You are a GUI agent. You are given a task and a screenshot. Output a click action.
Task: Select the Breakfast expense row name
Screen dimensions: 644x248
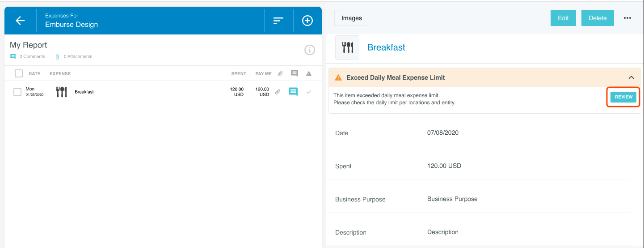[x=84, y=92]
